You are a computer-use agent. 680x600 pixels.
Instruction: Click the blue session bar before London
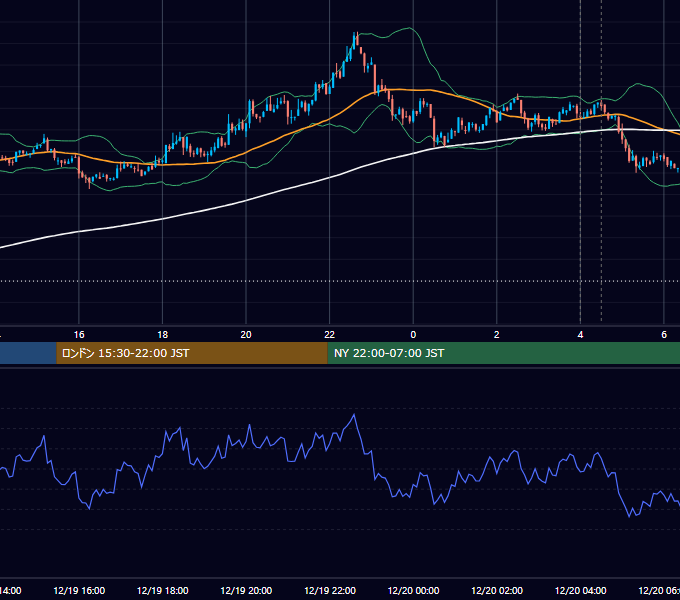tap(28, 353)
